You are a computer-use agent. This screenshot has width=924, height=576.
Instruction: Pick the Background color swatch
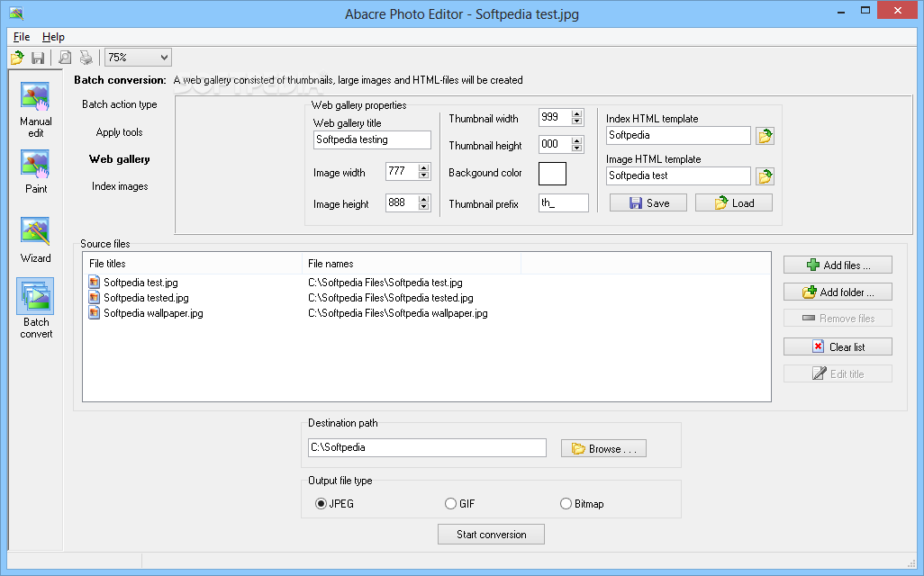(x=552, y=174)
